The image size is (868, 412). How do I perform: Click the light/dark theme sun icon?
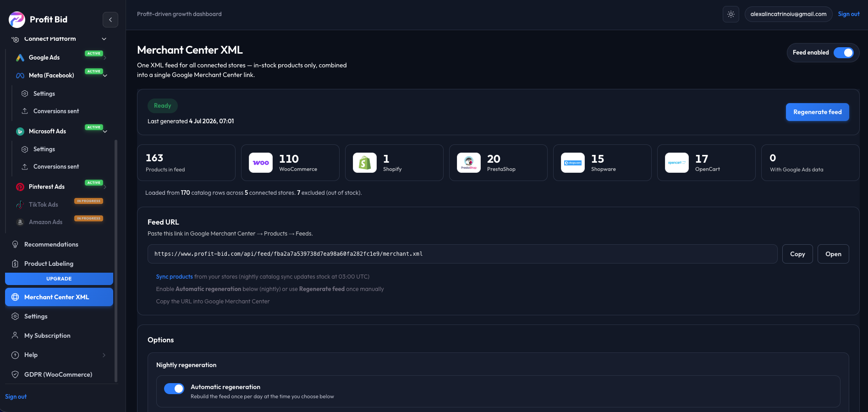tap(731, 14)
